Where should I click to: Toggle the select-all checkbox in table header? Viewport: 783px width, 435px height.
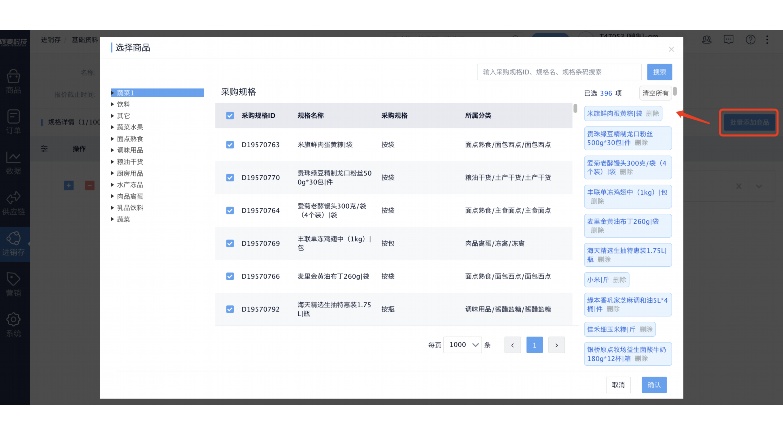(x=230, y=115)
